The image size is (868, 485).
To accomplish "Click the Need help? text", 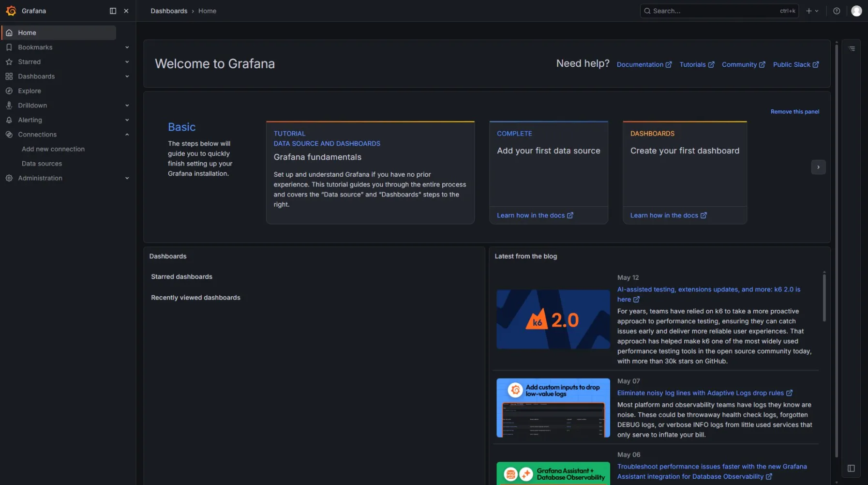I will 583,63.
